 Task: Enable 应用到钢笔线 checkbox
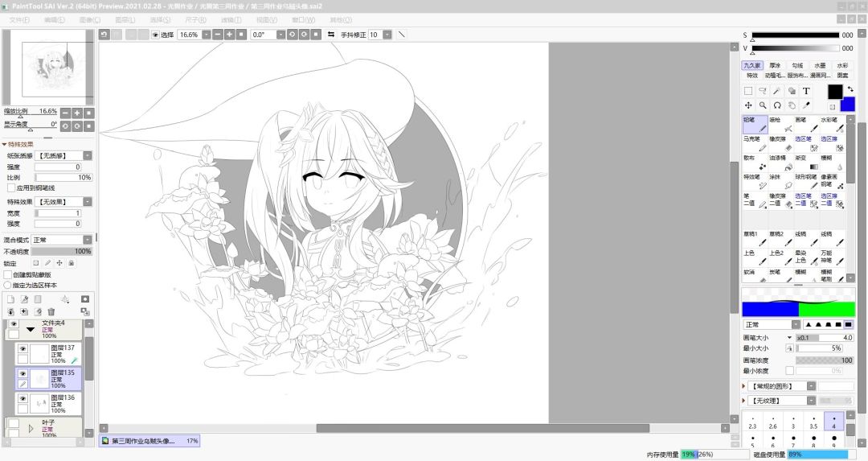tap(11, 187)
